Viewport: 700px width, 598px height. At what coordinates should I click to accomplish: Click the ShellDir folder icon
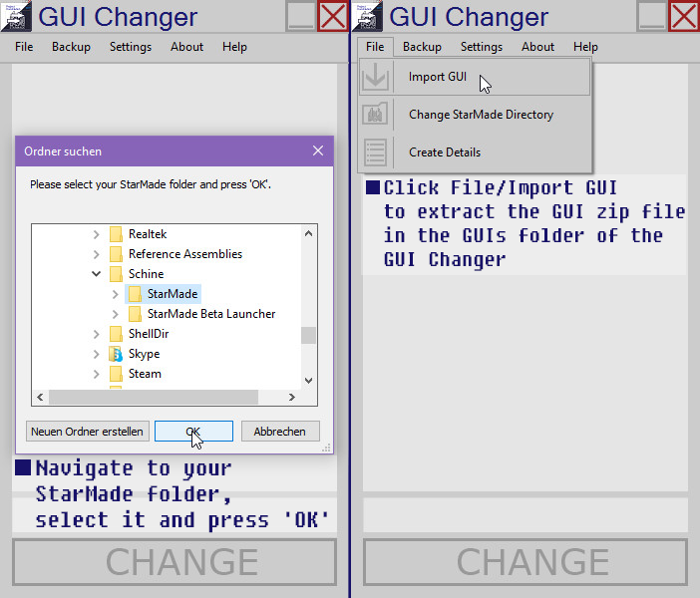point(116,334)
